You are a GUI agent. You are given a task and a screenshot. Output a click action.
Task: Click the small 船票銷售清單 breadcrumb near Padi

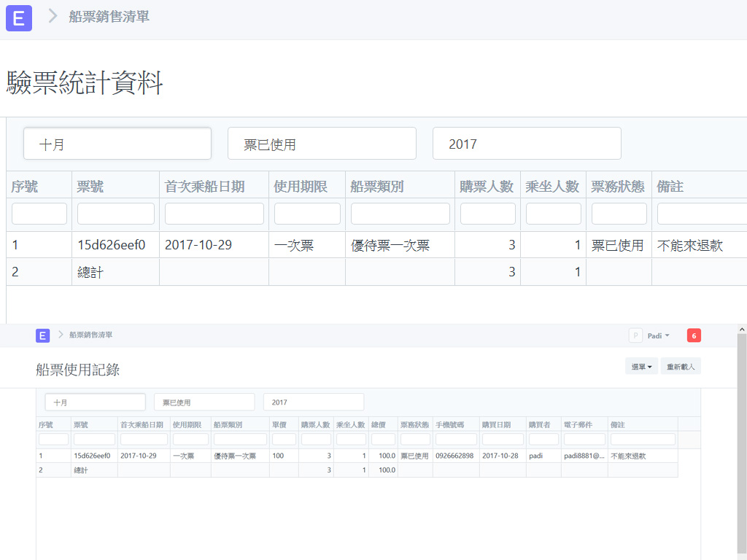90,335
